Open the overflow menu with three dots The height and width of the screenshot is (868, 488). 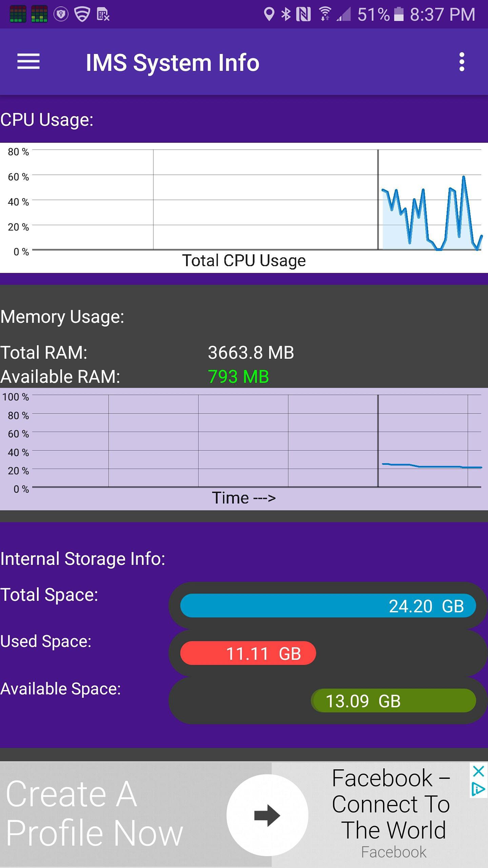tap(462, 62)
